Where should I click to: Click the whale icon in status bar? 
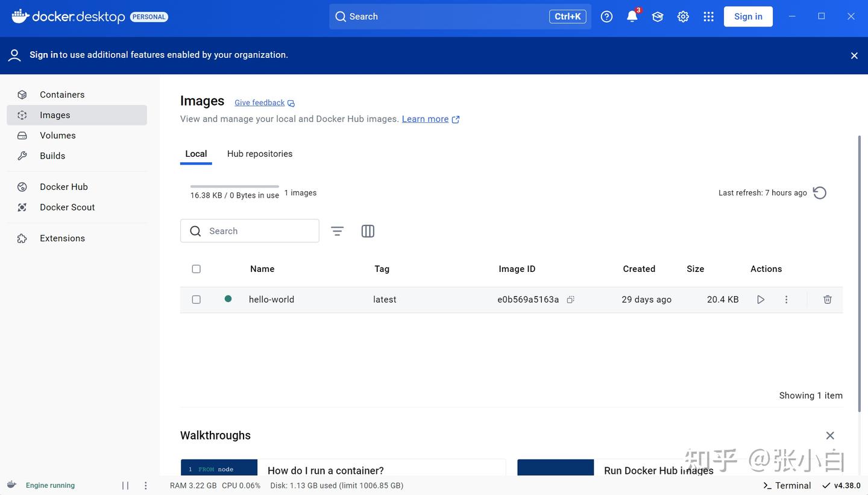11,485
